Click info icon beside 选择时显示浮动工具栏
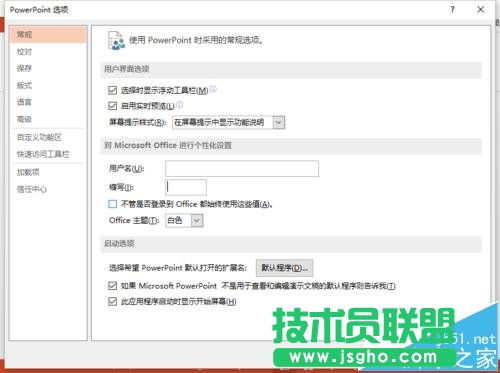 point(213,89)
